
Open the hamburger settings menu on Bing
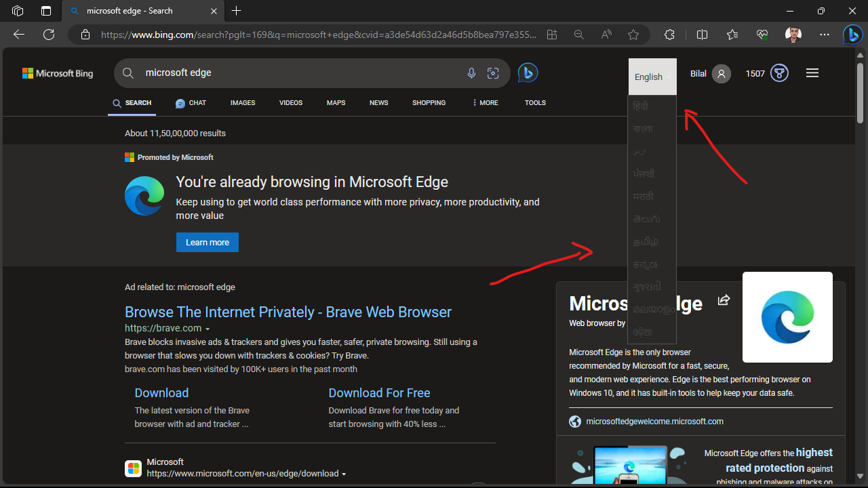(812, 73)
